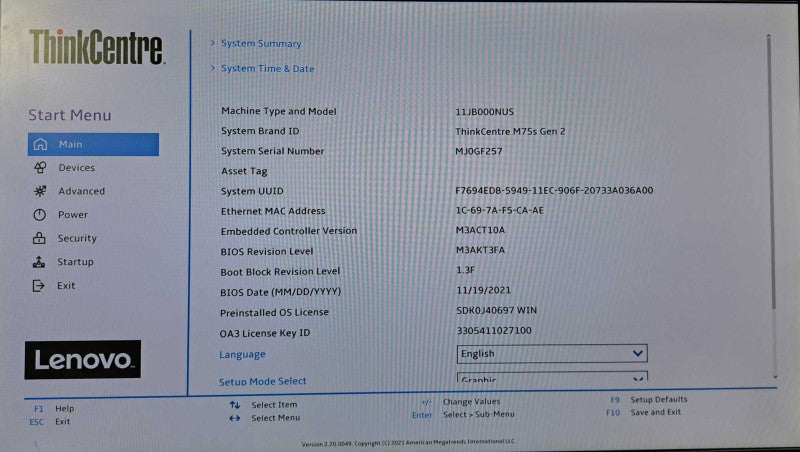This screenshot has width=800, height=452.
Task: Click boot block revision 1.3F
Action: [465, 270]
